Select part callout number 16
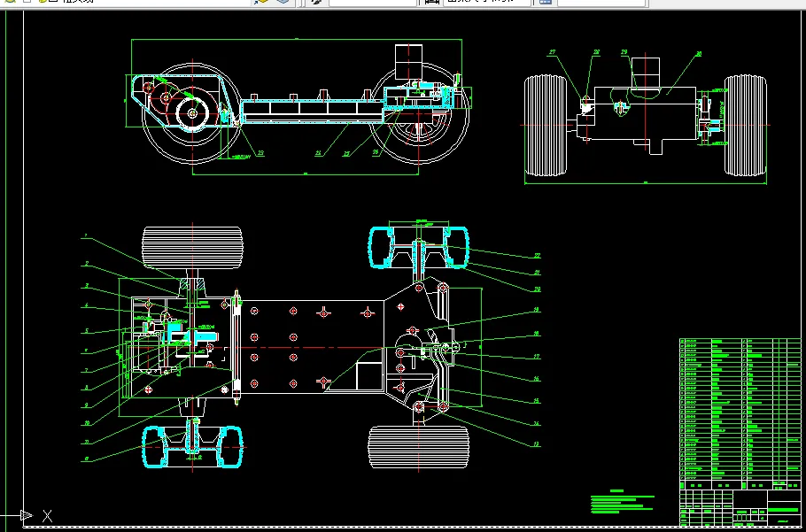Image resolution: width=806 pixels, height=532 pixels. (x=537, y=379)
